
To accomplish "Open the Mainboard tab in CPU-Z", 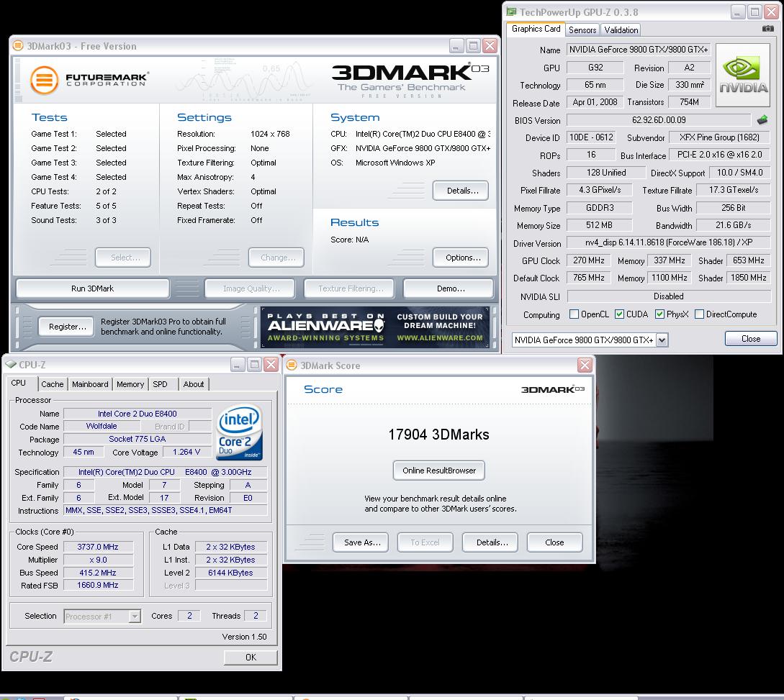I will 90,384.
